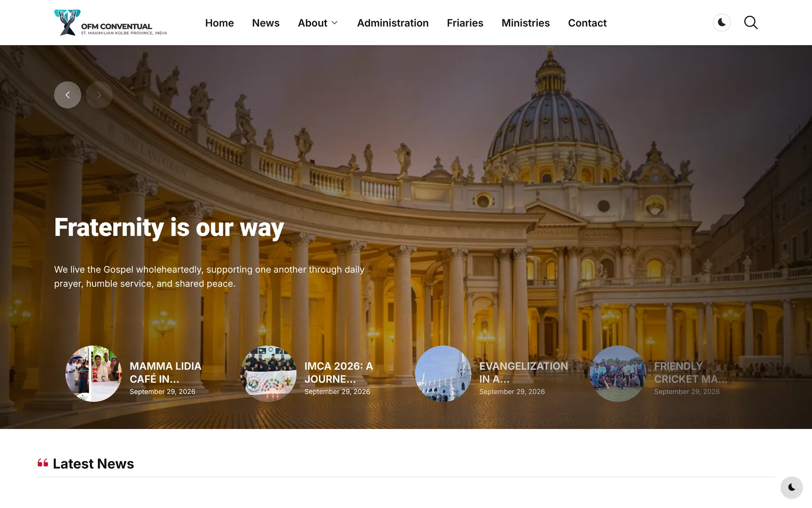The height and width of the screenshot is (508, 812).
Task: Open the search magnifier icon
Action: [x=751, y=23]
